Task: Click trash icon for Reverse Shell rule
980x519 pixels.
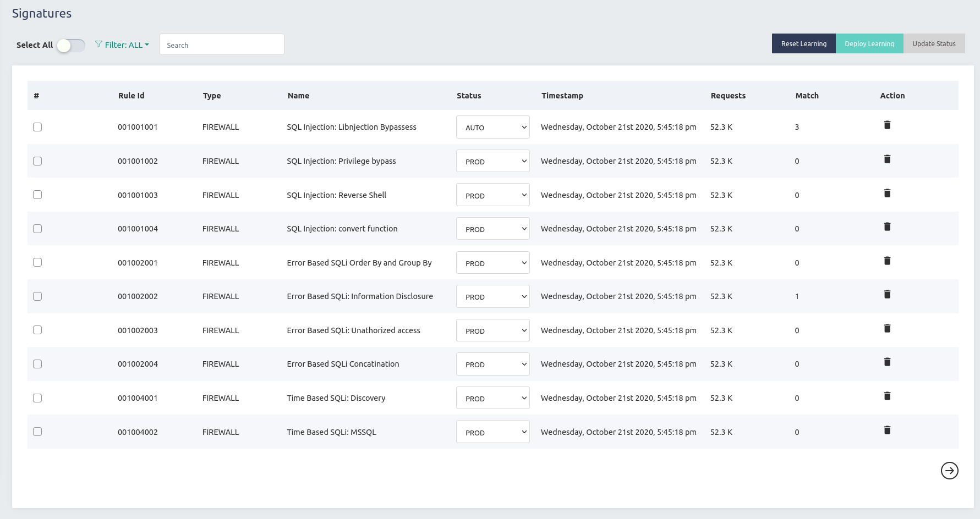Action: (887, 193)
